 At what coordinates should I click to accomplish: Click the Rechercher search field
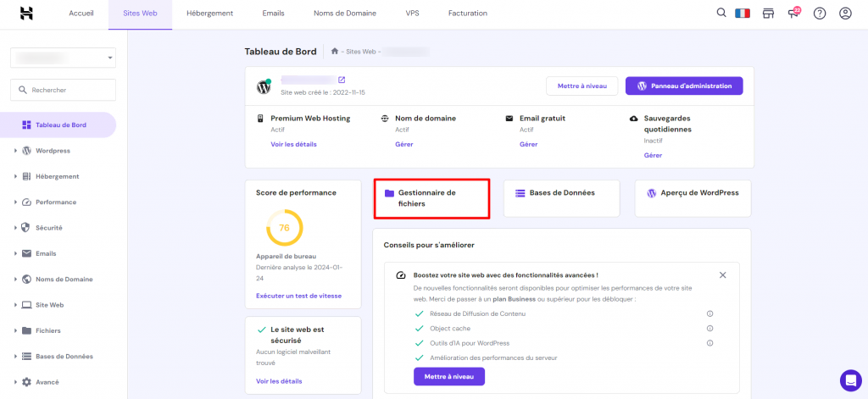pyautogui.click(x=63, y=90)
